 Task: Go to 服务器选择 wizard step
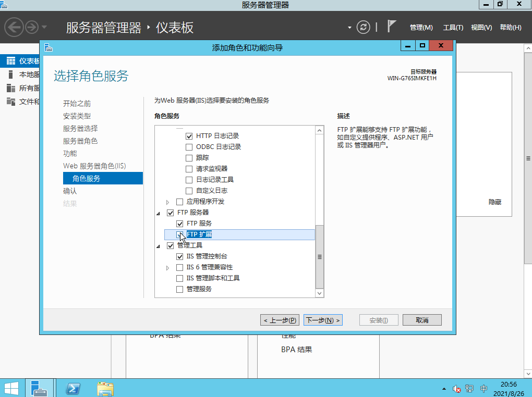[x=80, y=129]
